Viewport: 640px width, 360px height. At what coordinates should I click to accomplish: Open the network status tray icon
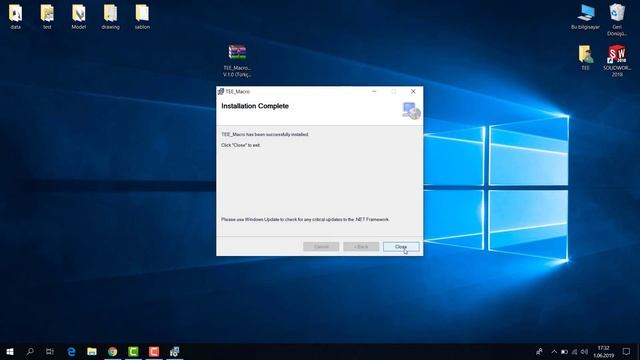click(574, 351)
